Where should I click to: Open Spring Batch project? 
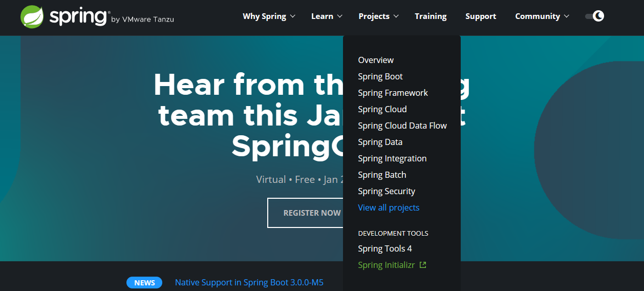[382, 175]
